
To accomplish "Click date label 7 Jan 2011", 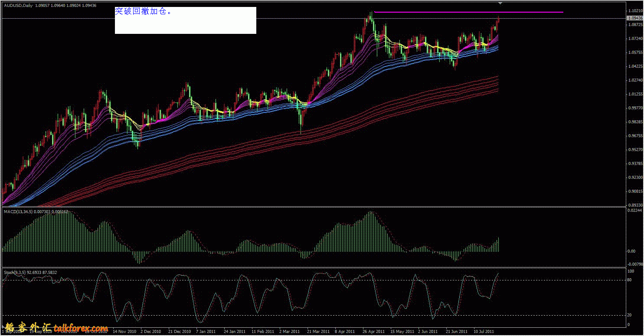I will [x=206, y=331].
